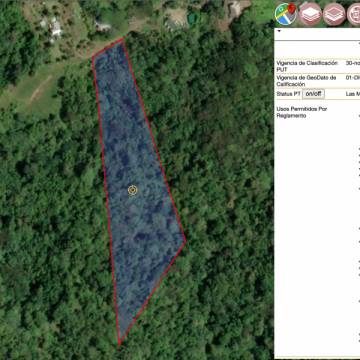
Task: Click the Status PT label text
Action: [x=289, y=94]
